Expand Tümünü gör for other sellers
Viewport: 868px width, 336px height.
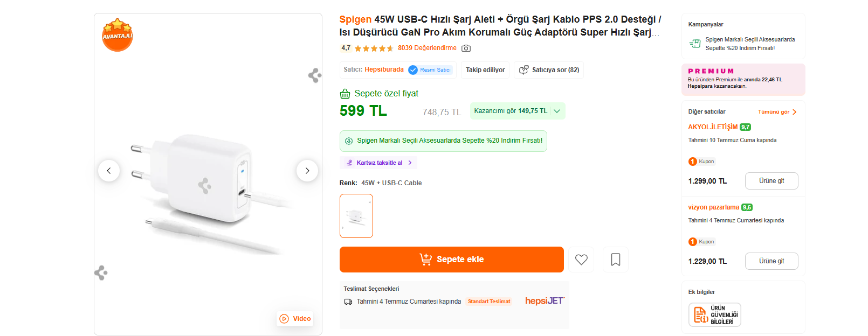(x=777, y=112)
